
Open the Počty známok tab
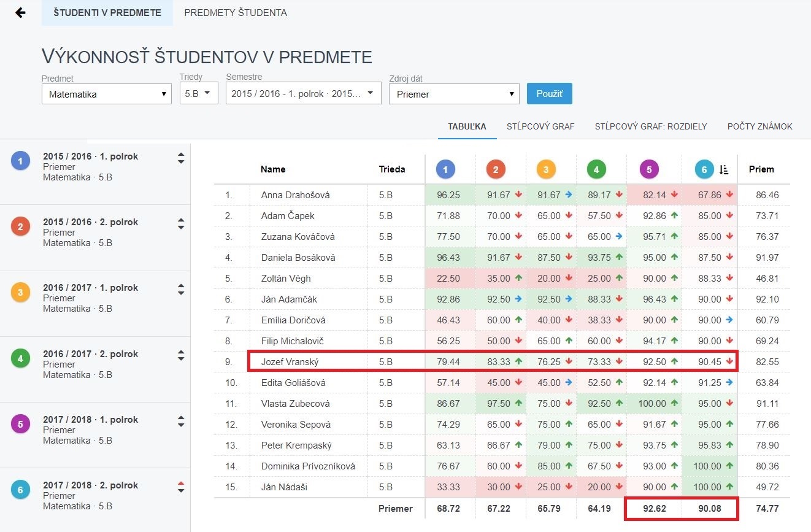759,126
